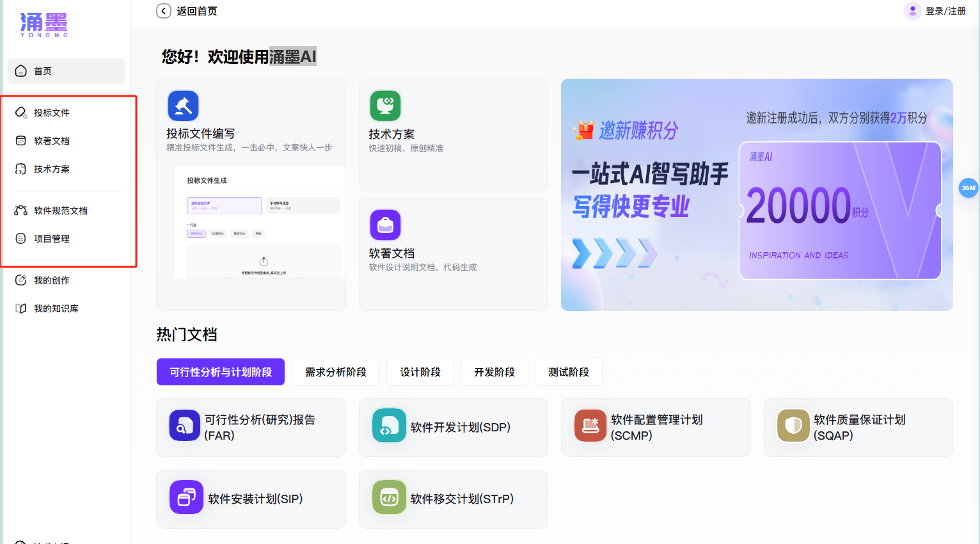Click the 可行性分析(研究)报告 document icon
Image resolution: width=980 pixels, height=544 pixels.
[185, 426]
